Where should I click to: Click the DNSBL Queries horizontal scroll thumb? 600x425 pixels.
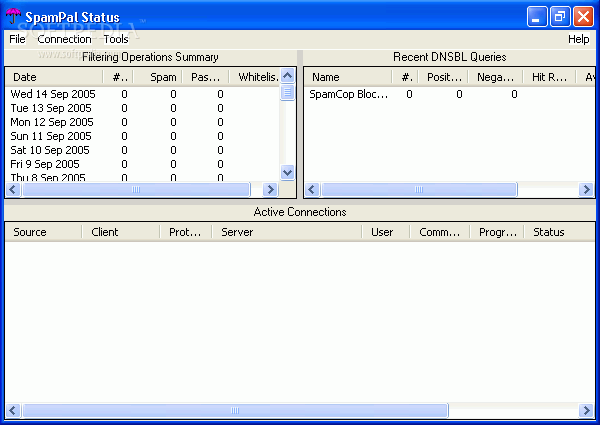(419, 189)
